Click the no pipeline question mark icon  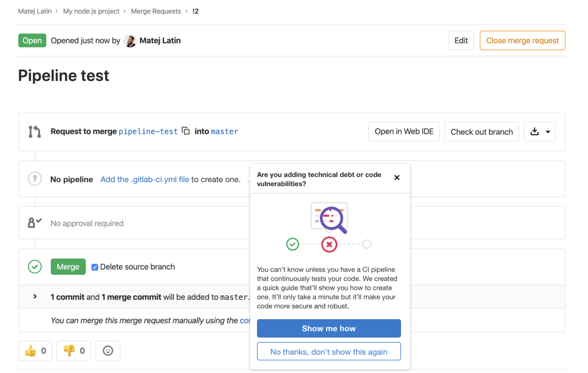[35, 179]
